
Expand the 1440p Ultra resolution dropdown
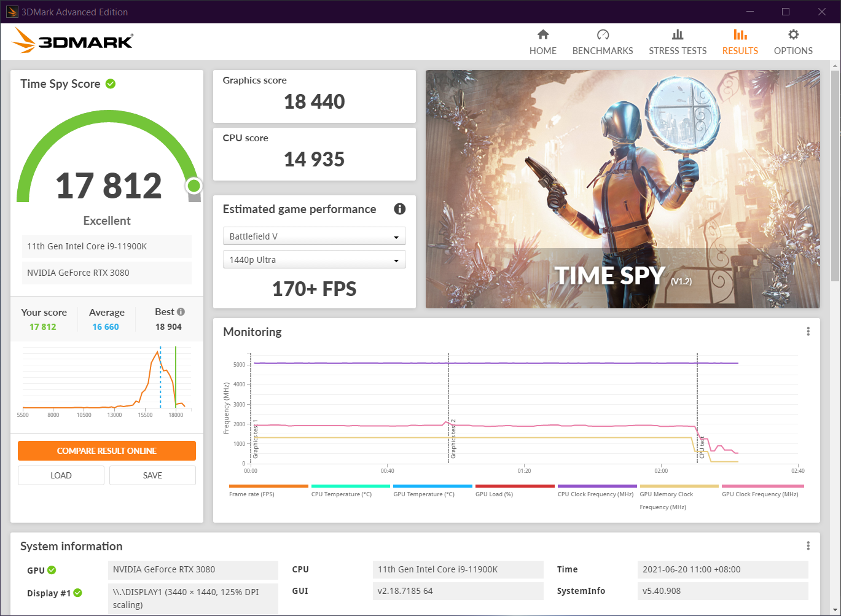click(314, 260)
